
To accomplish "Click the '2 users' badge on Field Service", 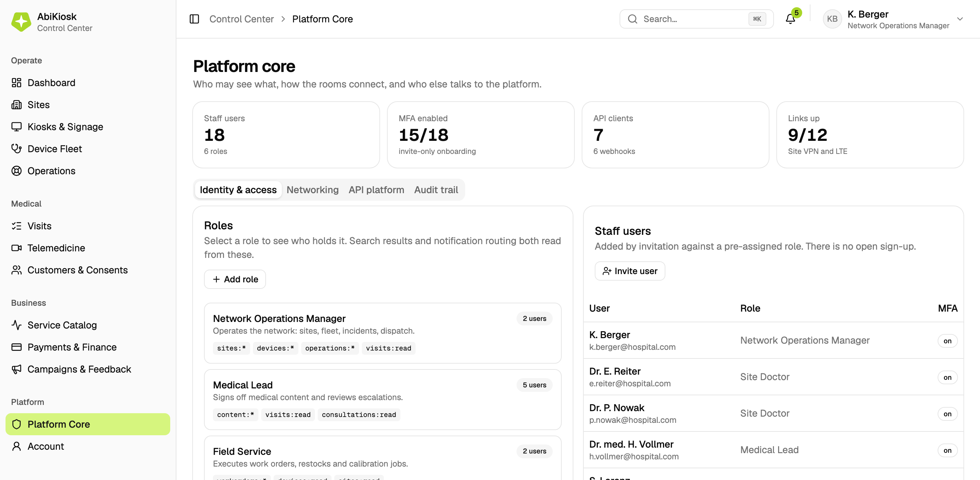I will [534, 451].
